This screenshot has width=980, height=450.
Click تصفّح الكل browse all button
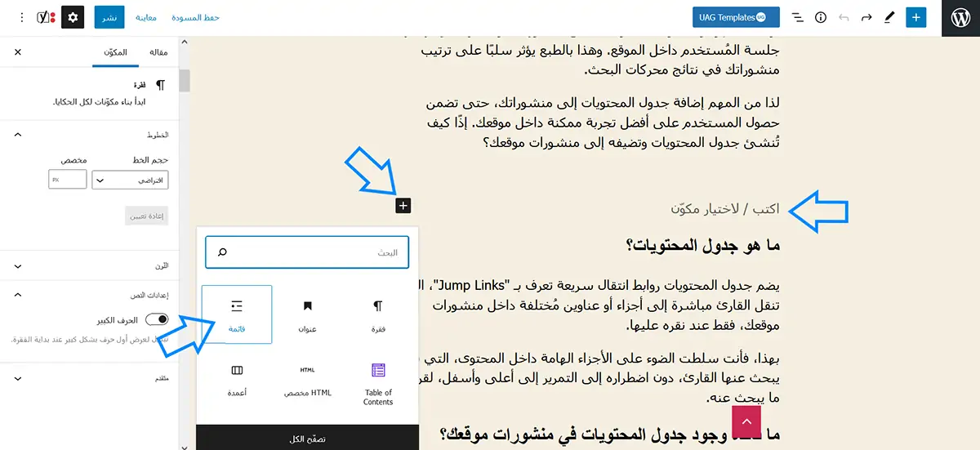[x=307, y=439]
